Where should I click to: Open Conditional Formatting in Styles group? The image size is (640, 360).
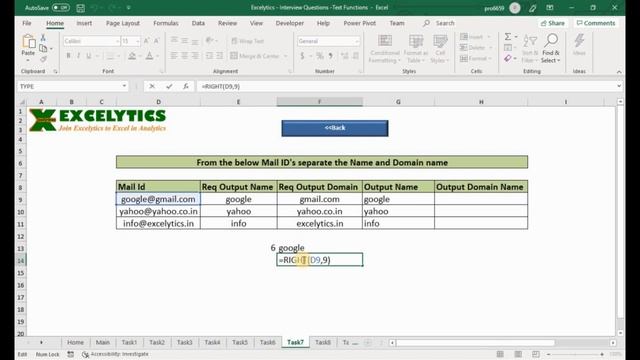pos(384,49)
